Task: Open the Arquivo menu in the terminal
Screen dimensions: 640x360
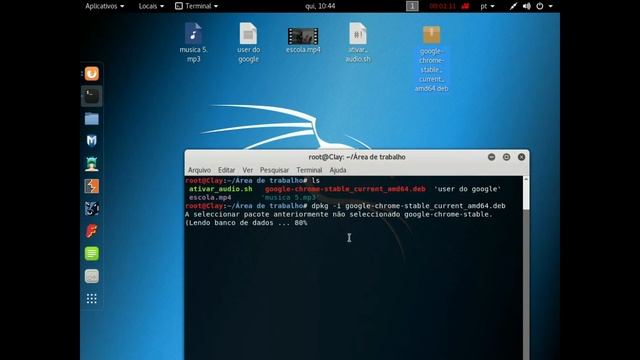Action: (x=199, y=170)
